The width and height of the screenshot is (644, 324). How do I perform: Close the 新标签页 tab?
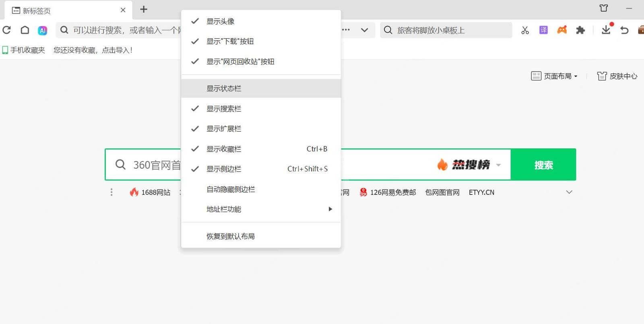pyautogui.click(x=123, y=10)
